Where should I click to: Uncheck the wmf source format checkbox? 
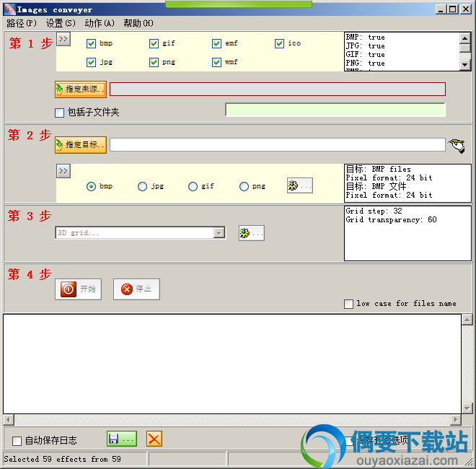pos(216,62)
